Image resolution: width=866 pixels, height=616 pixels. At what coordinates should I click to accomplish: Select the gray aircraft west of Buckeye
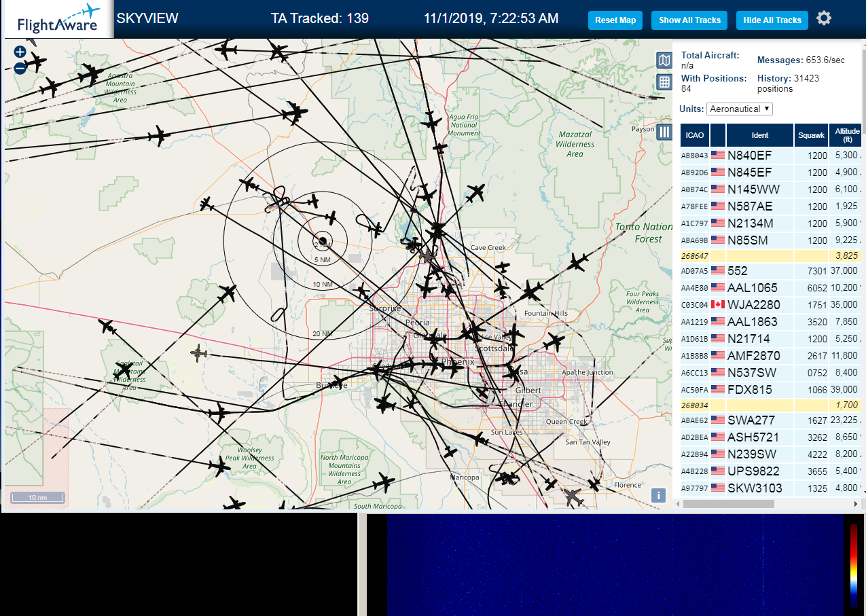(x=199, y=352)
